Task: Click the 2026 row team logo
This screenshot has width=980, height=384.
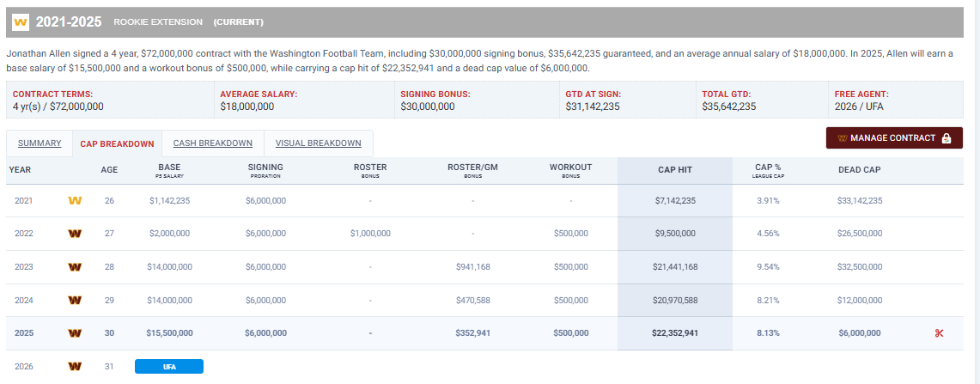Action: pyautogui.click(x=75, y=367)
